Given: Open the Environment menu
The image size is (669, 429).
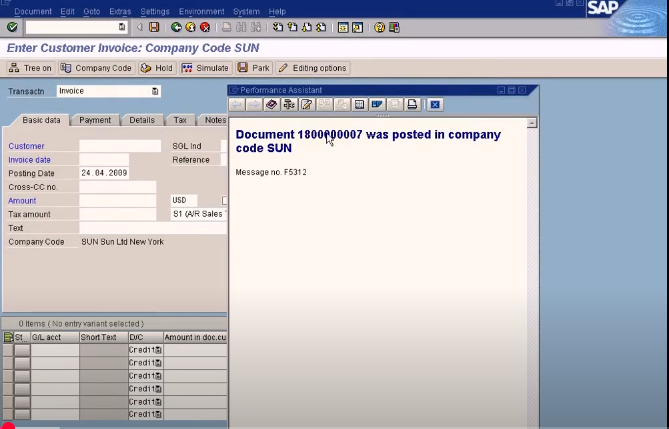Looking at the screenshot, I should (x=201, y=12).
